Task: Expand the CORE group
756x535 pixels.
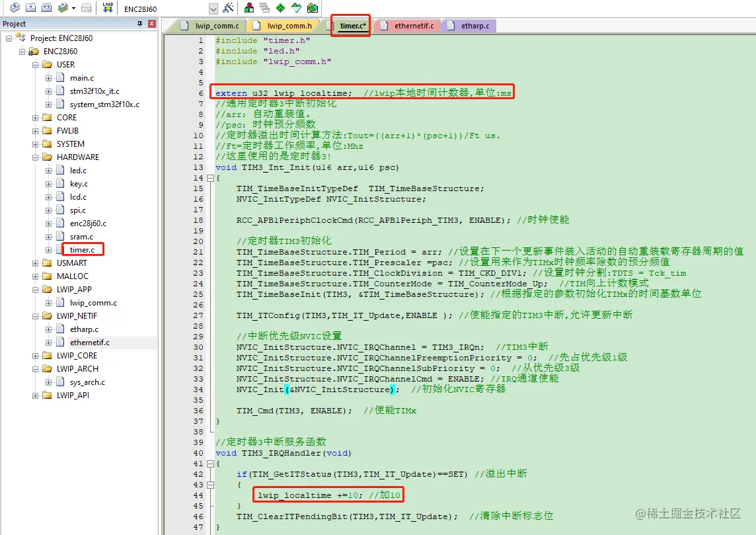Action: (35, 118)
